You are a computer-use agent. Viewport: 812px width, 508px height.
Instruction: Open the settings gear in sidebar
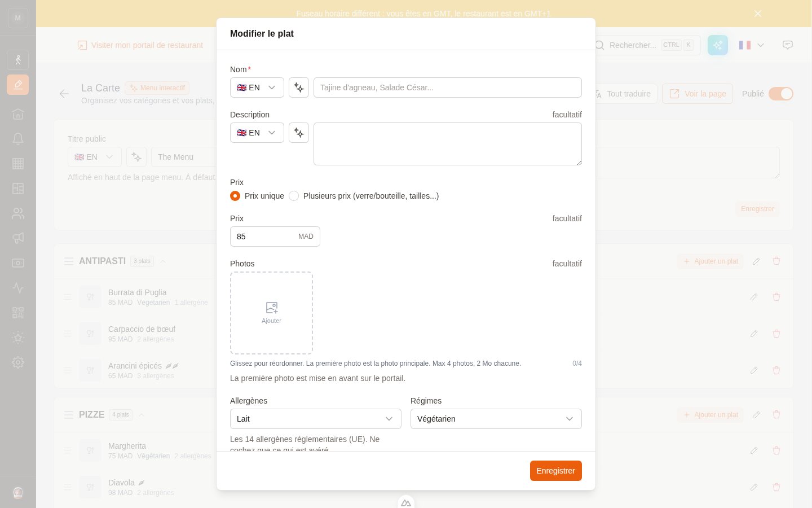(x=18, y=362)
